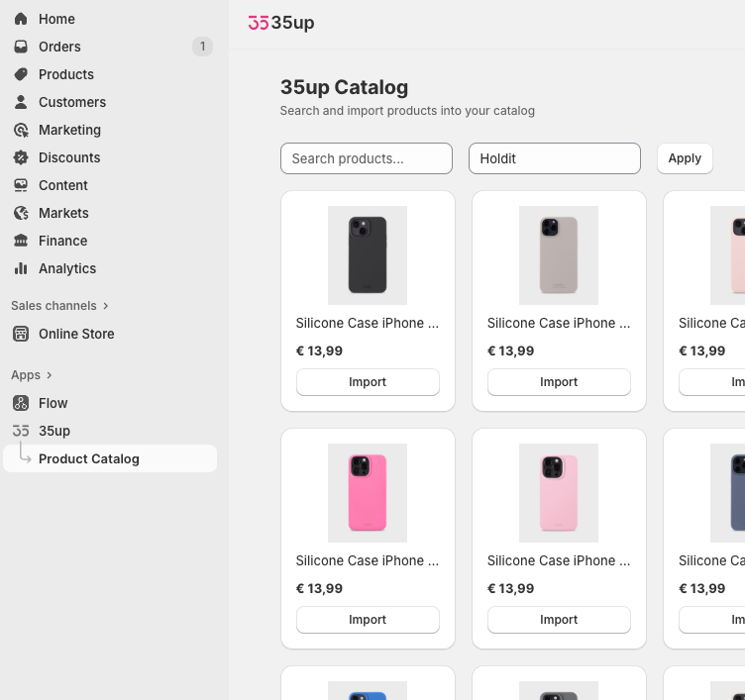The height and width of the screenshot is (700, 745).
Task: Click the Products tag icon
Action: pyautogui.click(x=21, y=74)
